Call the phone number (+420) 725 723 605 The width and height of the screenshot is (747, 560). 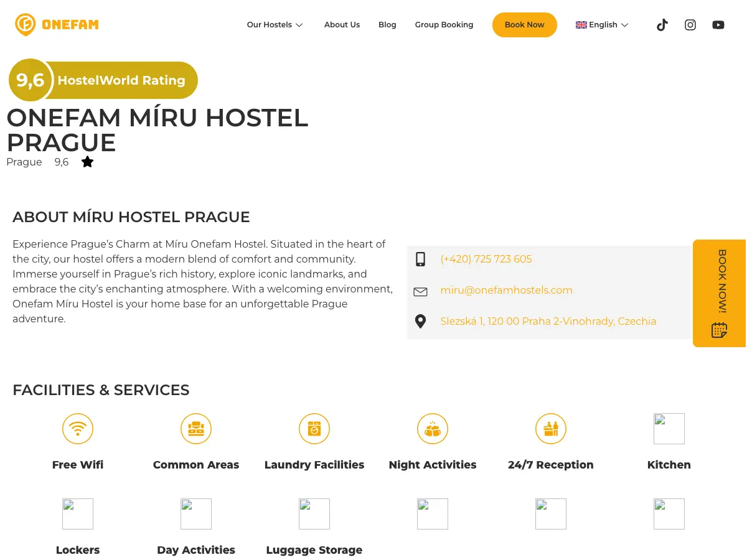click(x=486, y=259)
